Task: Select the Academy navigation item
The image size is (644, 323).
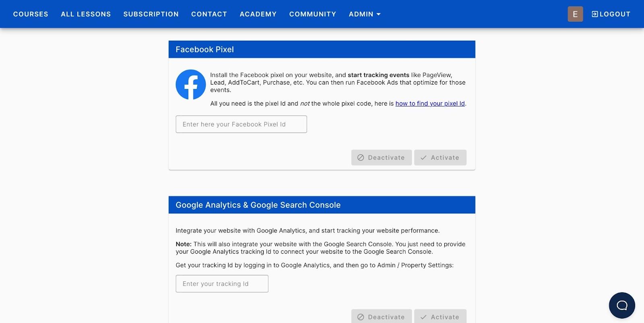Action: [258, 14]
